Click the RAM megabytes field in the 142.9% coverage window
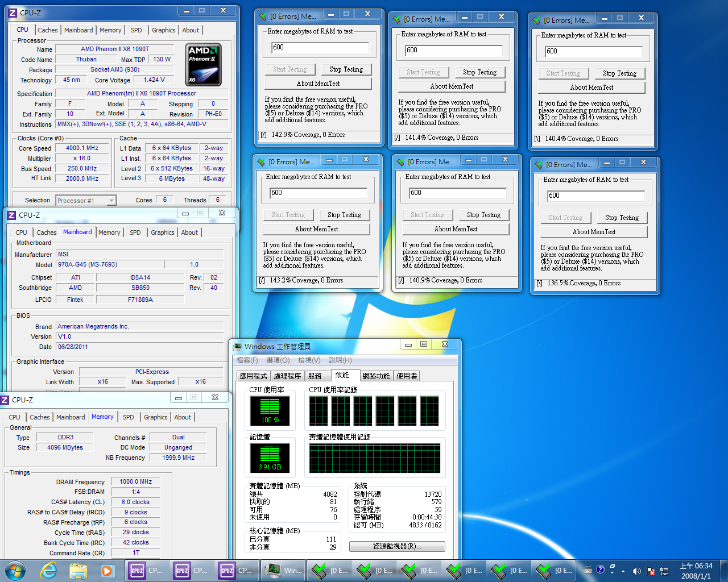 [320, 48]
